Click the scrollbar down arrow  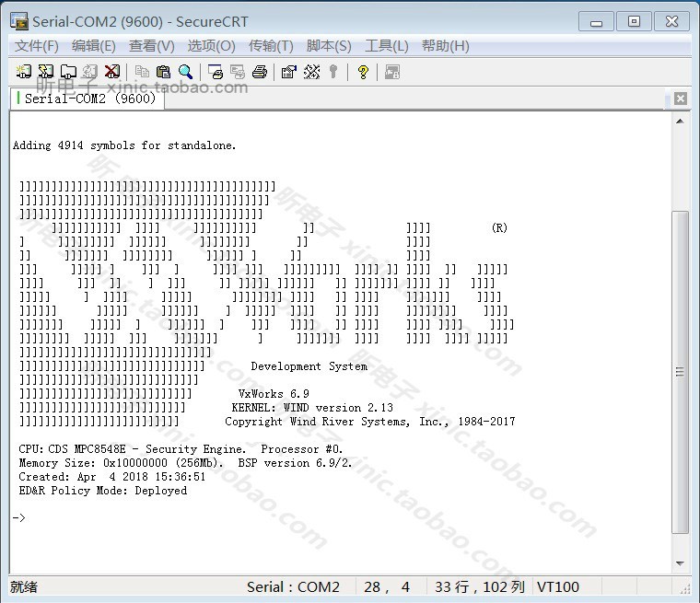point(680,563)
